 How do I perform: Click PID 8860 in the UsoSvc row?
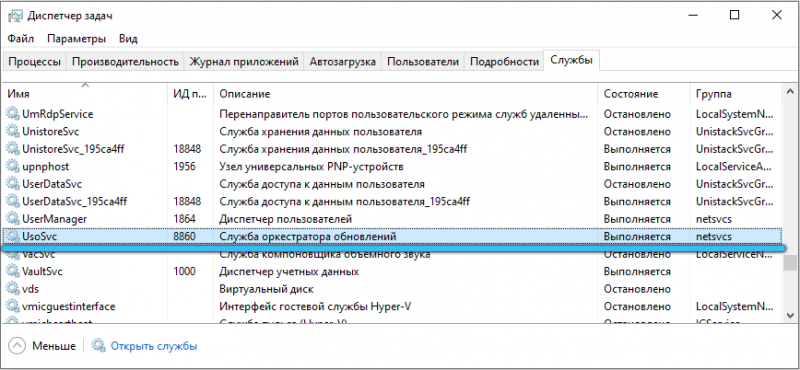tap(184, 236)
